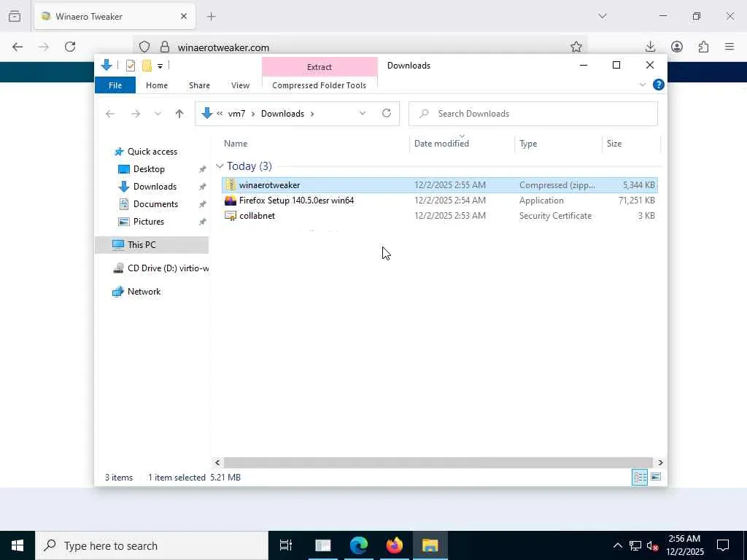Viewport: 747px width, 560px height.
Task: Open the Customize Quick Access Toolbar dropdown arrow
Action: [x=160, y=66]
